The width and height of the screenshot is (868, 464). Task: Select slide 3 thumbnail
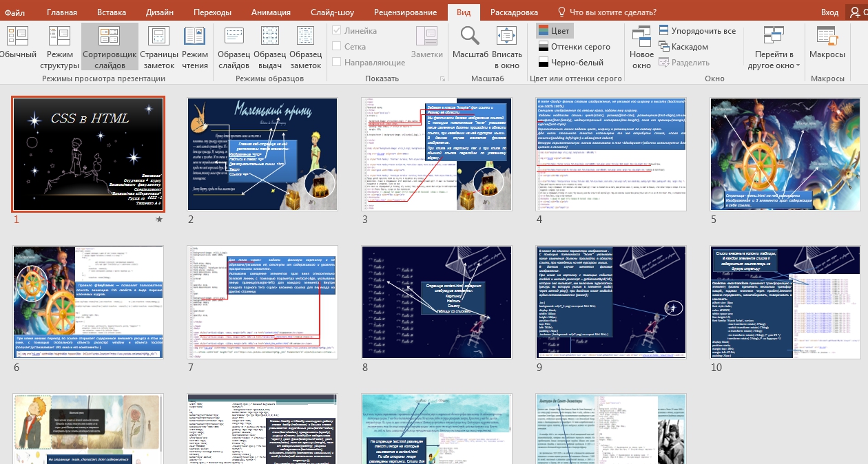(437, 154)
